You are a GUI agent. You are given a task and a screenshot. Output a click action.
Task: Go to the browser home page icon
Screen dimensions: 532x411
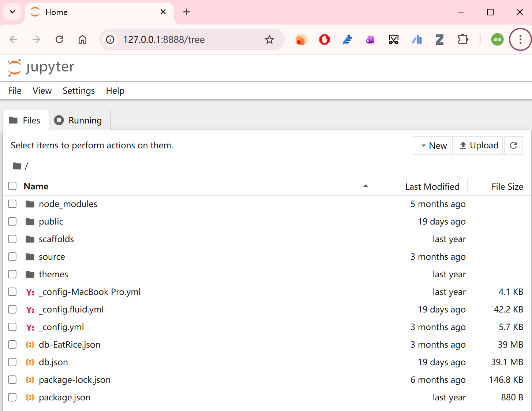click(x=83, y=40)
